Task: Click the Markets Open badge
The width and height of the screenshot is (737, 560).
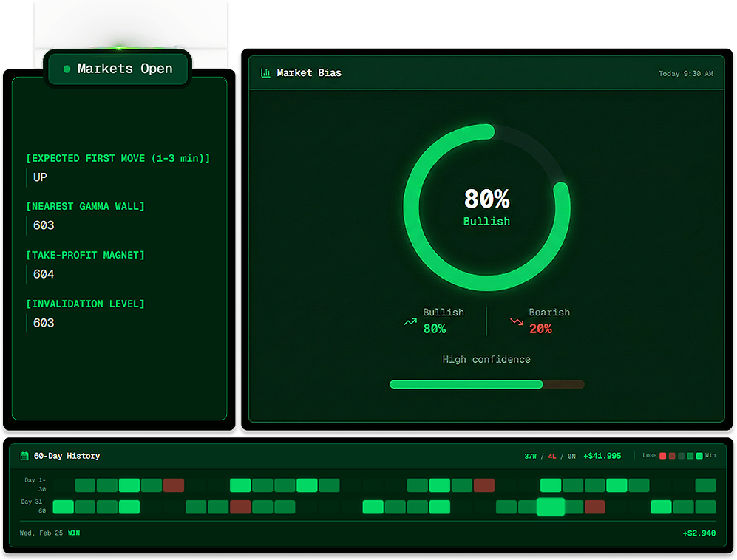Action: click(x=118, y=69)
